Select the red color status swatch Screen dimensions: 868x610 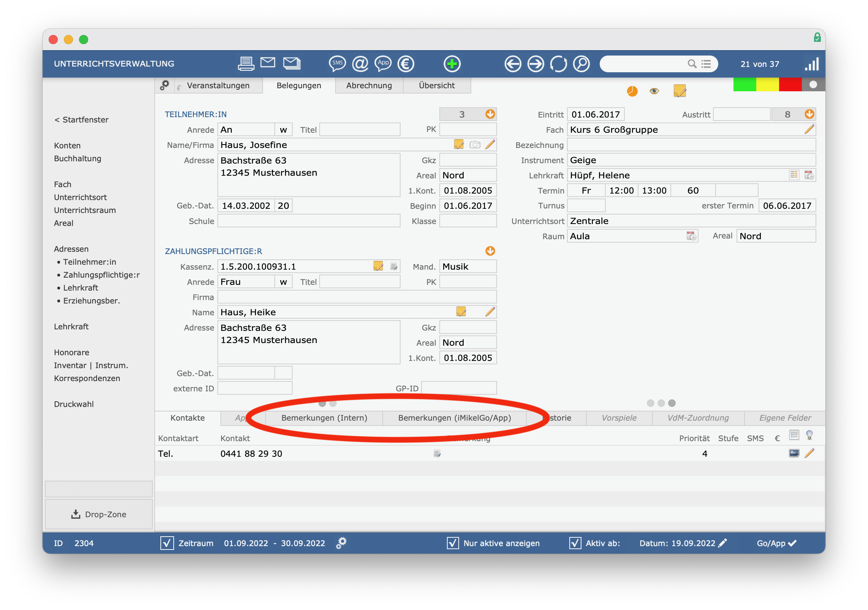click(x=790, y=84)
